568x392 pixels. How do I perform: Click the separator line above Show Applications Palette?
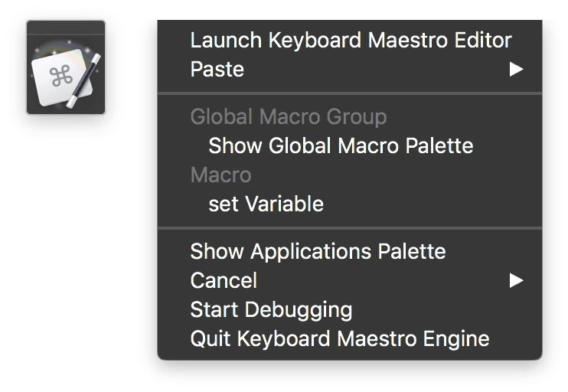point(349,227)
